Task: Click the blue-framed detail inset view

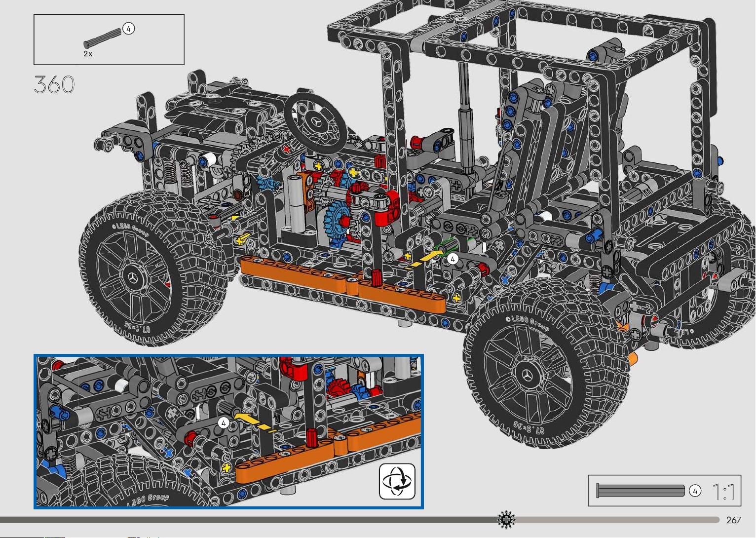Action: click(228, 431)
